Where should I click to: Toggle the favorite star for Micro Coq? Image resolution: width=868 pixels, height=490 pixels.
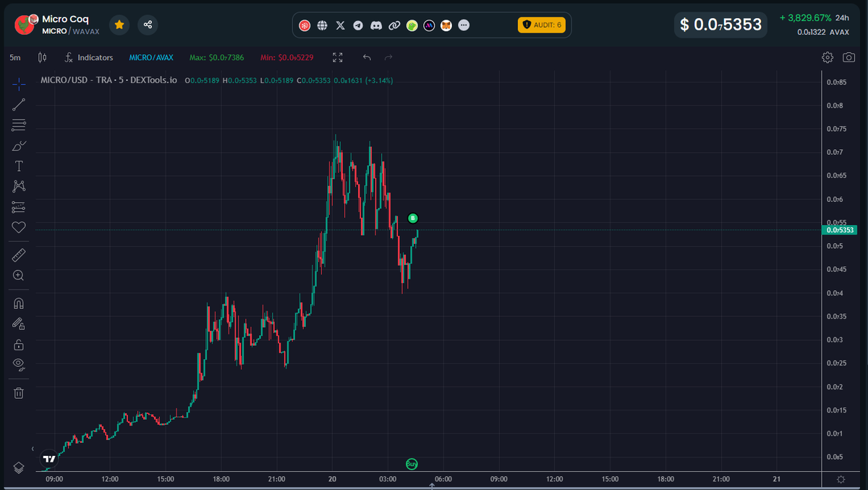(119, 24)
